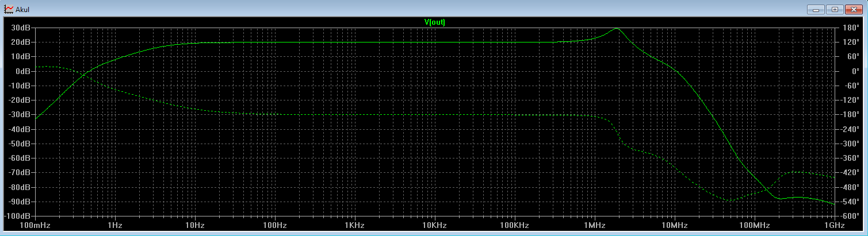Click the 100mHz frequency axis label
The width and height of the screenshot is (868, 236).
(x=35, y=225)
